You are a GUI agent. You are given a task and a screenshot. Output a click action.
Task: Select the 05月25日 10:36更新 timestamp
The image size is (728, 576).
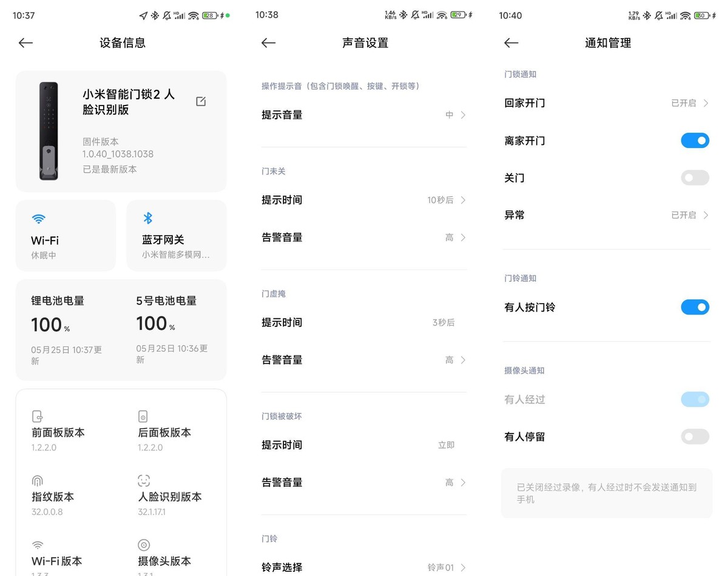pyautogui.click(x=172, y=354)
